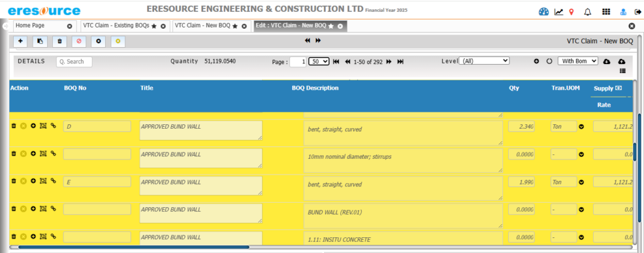Open the apps grid menu icon
644x253 pixels.
(x=606, y=12)
